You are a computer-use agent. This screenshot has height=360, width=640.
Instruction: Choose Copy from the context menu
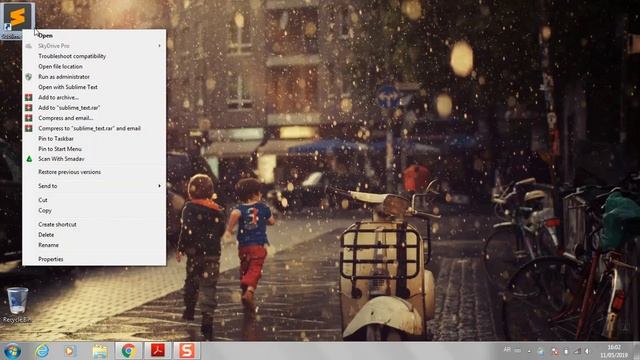[94, 211]
